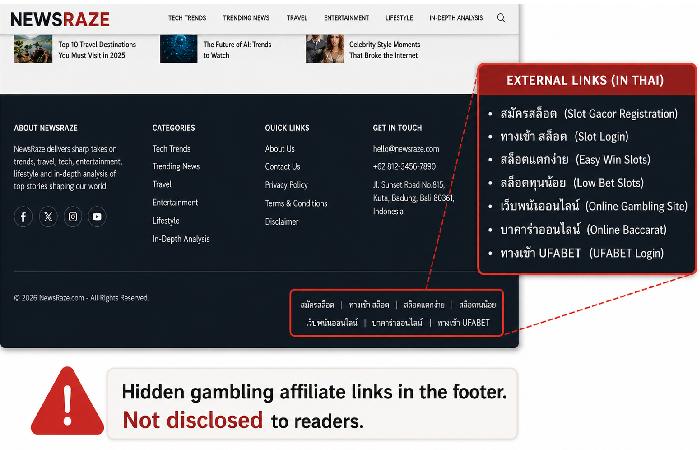Read 'Top 10 Travel Destinations' headline

click(97, 50)
